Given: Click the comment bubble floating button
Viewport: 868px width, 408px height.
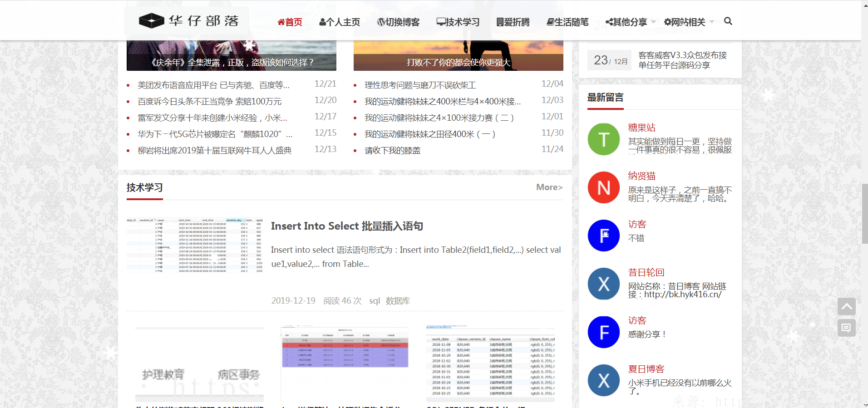Looking at the screenshot, I should [847, 328].
